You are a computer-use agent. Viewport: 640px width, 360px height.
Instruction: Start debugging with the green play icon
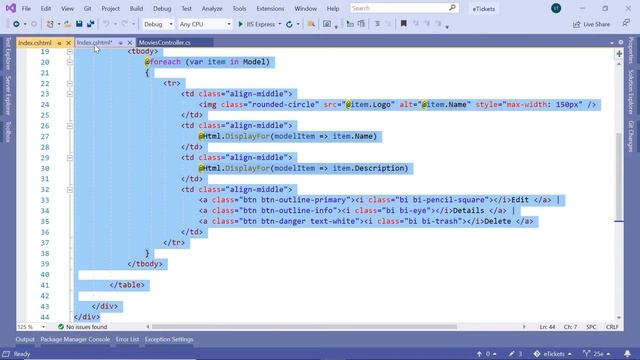[240, 24]
